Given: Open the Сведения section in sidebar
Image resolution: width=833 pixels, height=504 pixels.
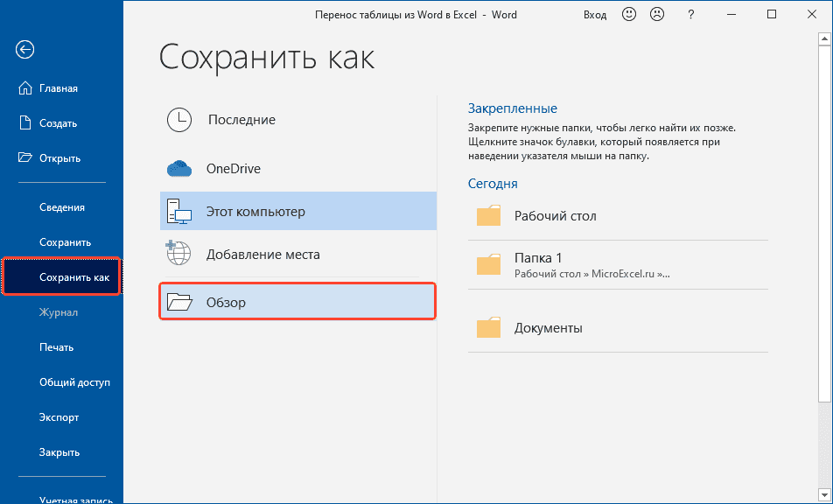Looking at the screenshot, I should [61, 207].
